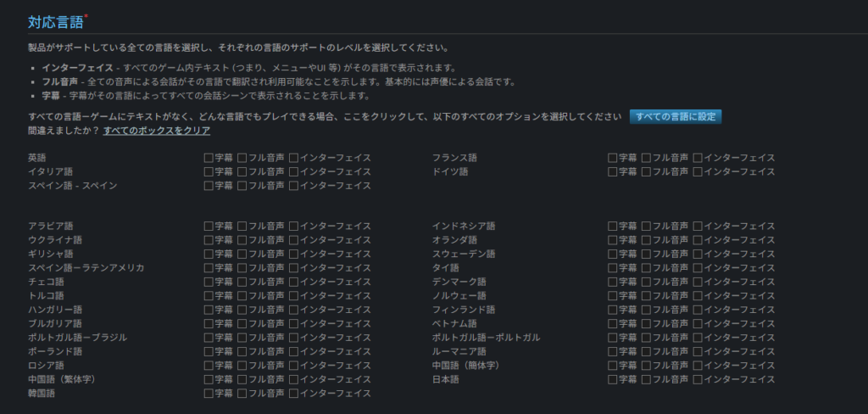Toggle インターフェイス for スペイン語 - スペイン

coord(293,185)
